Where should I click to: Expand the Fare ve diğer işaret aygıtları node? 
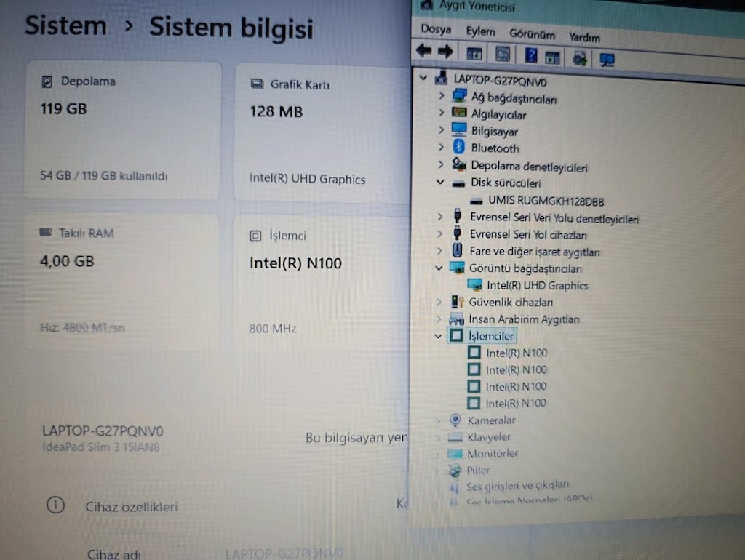439,250
